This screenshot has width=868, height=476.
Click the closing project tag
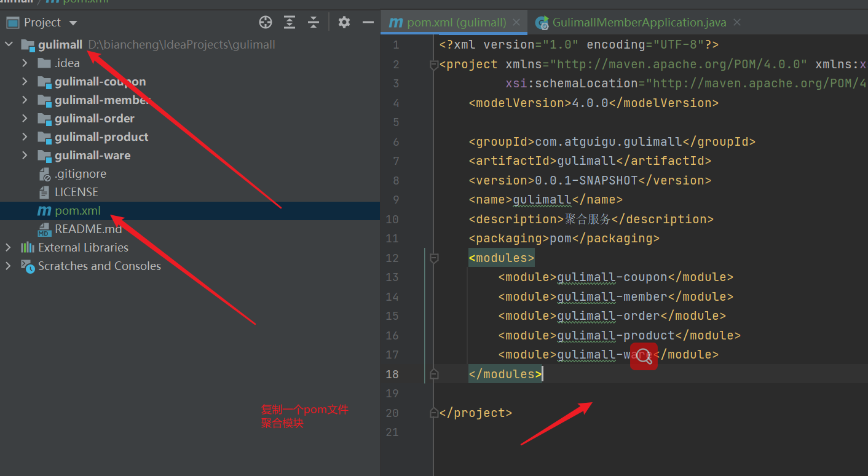(476, 413)
